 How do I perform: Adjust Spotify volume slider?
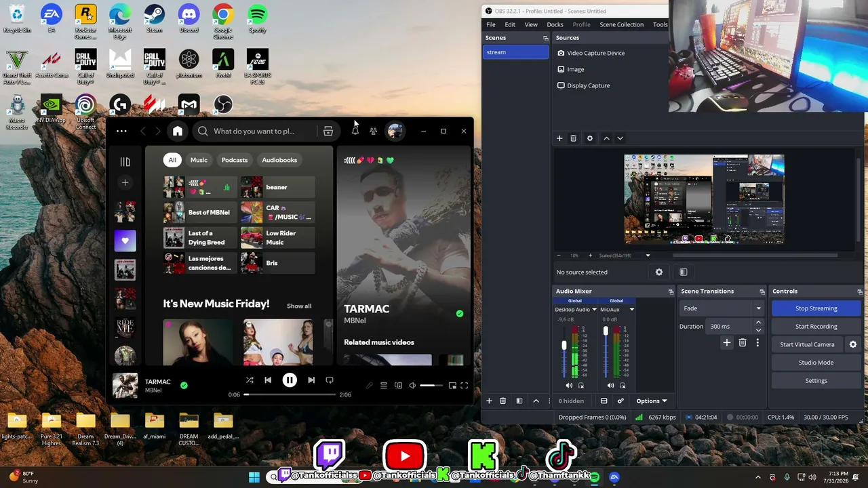(431, 386)
